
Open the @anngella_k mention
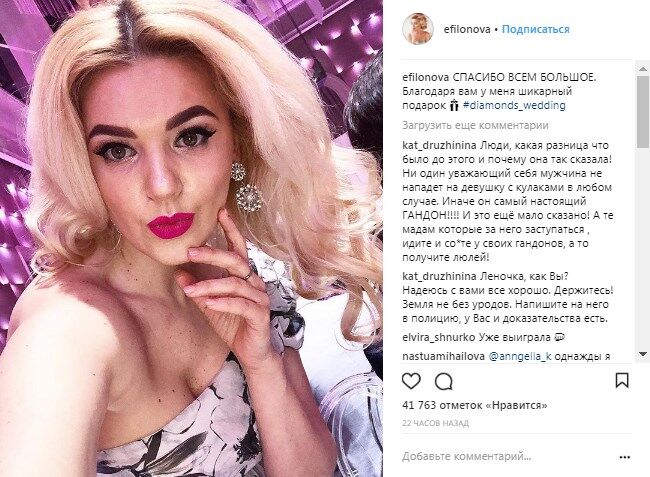point(520,357)
